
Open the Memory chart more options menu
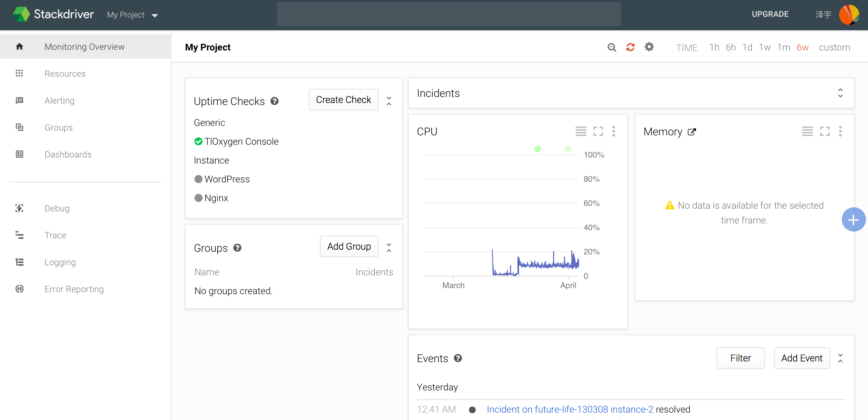pos(840,131)
